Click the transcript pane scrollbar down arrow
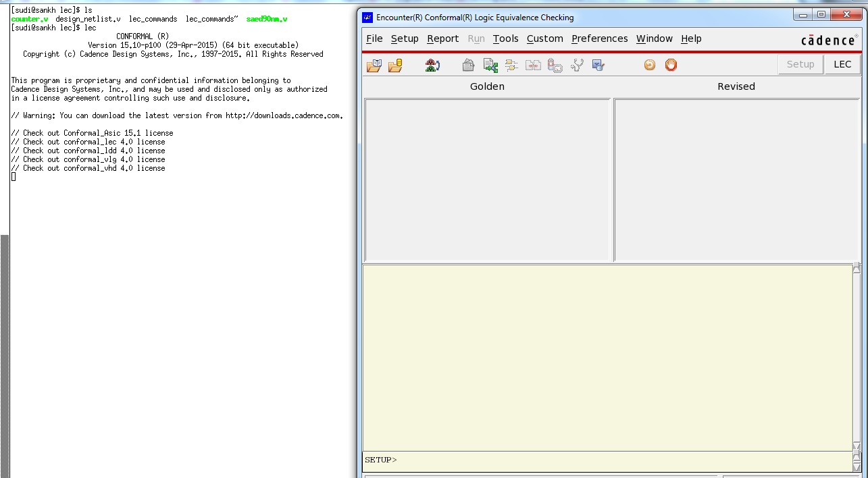Viewport: 868px width, 478px height. (857, 446)
